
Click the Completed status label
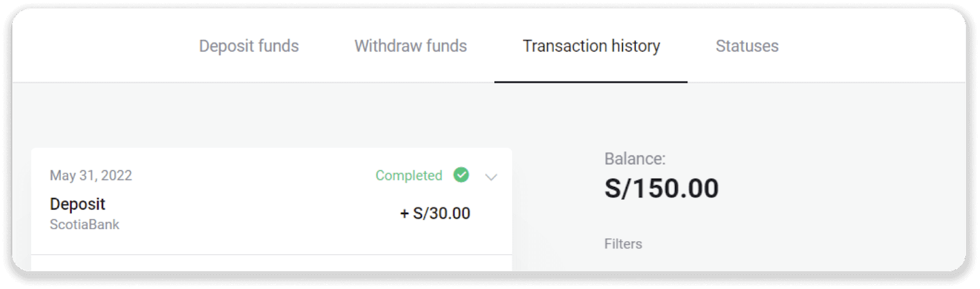pos(409,176)
